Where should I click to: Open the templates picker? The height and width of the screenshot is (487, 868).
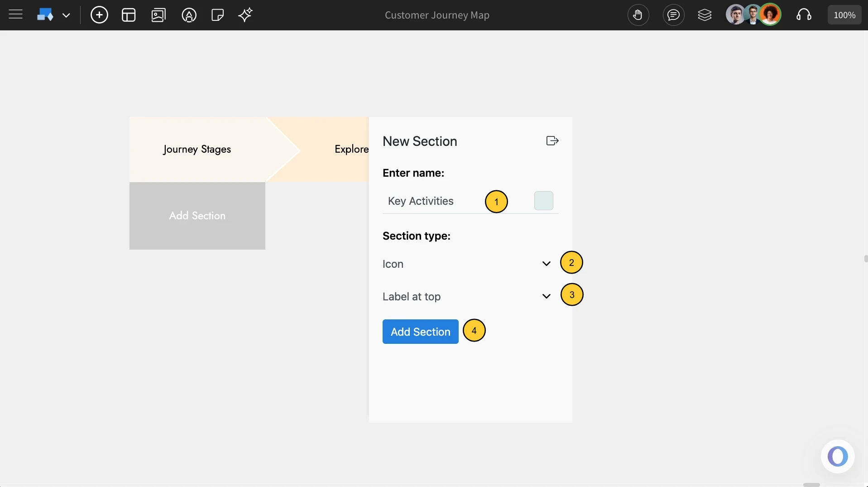tap(128, 14)
